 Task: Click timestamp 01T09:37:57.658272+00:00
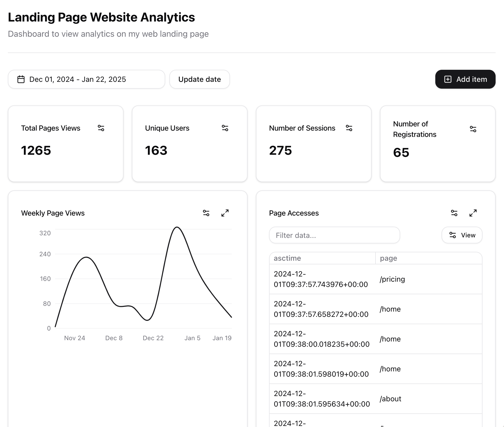321,309
